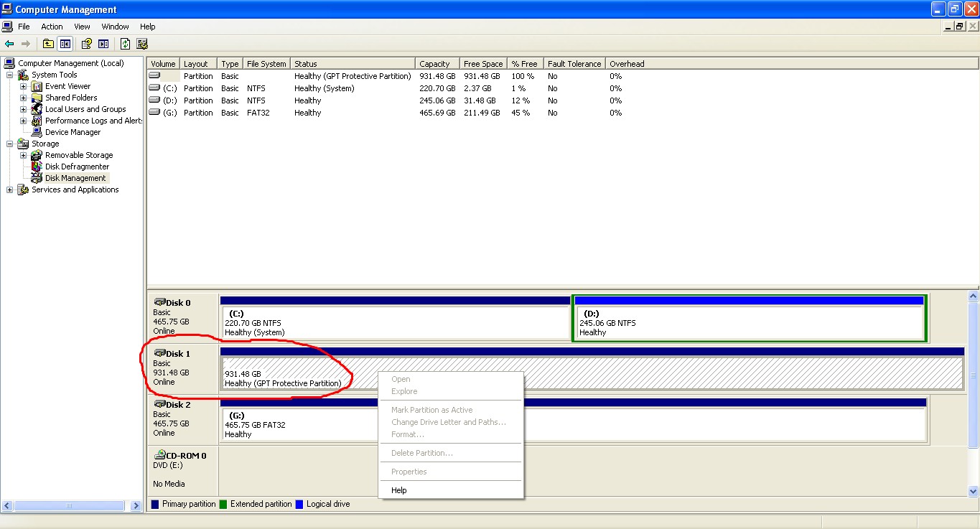Viewport: 980px width, 529px height.
Task: Click the Up One Level folder icon
Action: pyautogui.click(x=48, y=44)
